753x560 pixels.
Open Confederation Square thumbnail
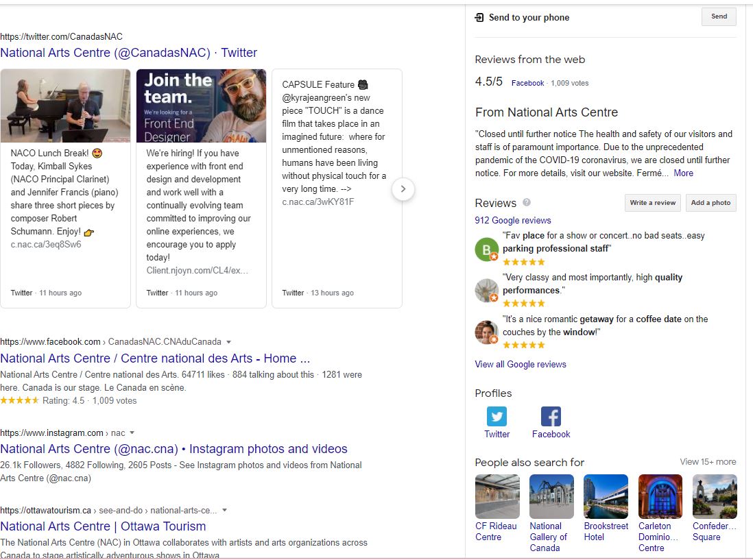tap(715, 497)
